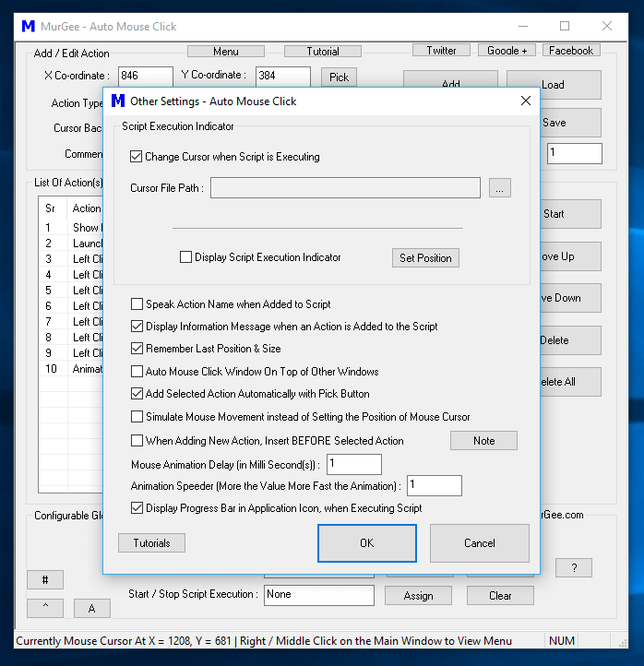Click the repeat count field right of Comment
Image resolution: width=644 pixels, height=666 pixels.
pyautogui.click(x=574, y=153)
